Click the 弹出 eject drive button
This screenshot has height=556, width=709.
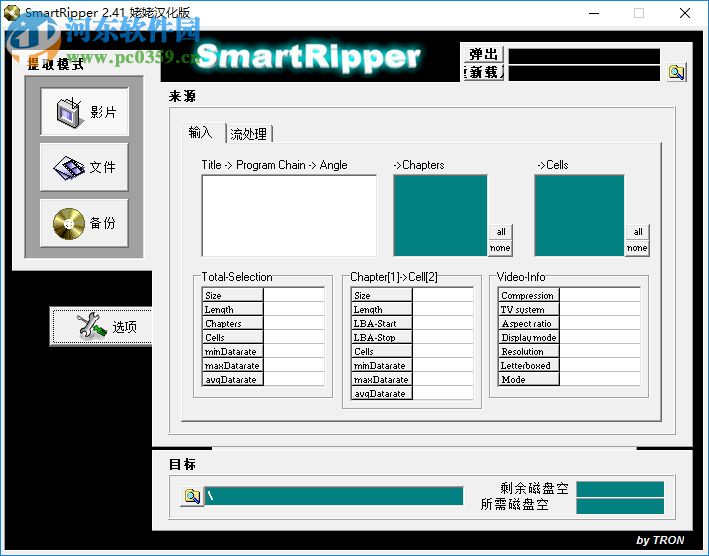(x=483, y=55)
